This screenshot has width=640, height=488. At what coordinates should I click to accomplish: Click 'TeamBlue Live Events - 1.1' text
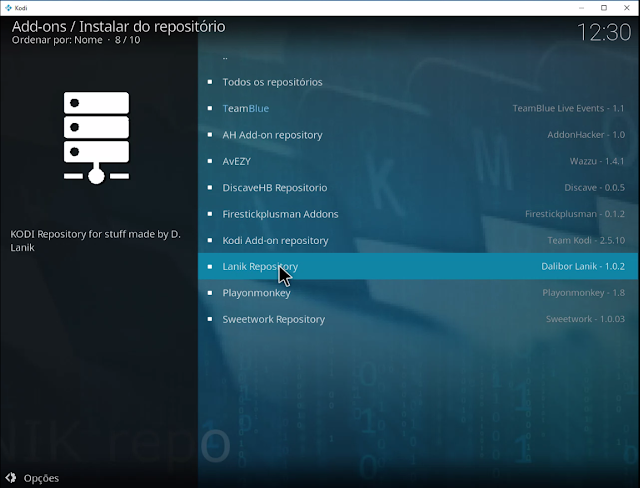(568, 108)
